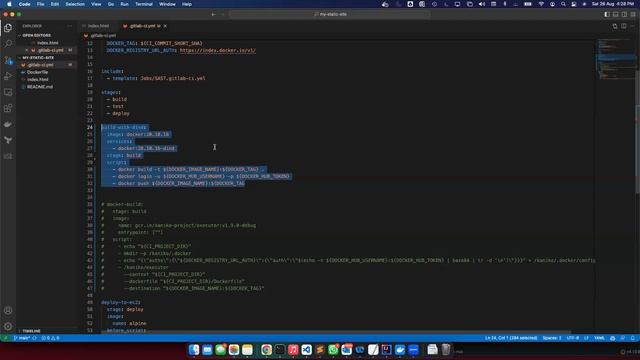Open README.md in the file explorer
640x360 pixels.
pyautogui.click(x=40, y=87)
